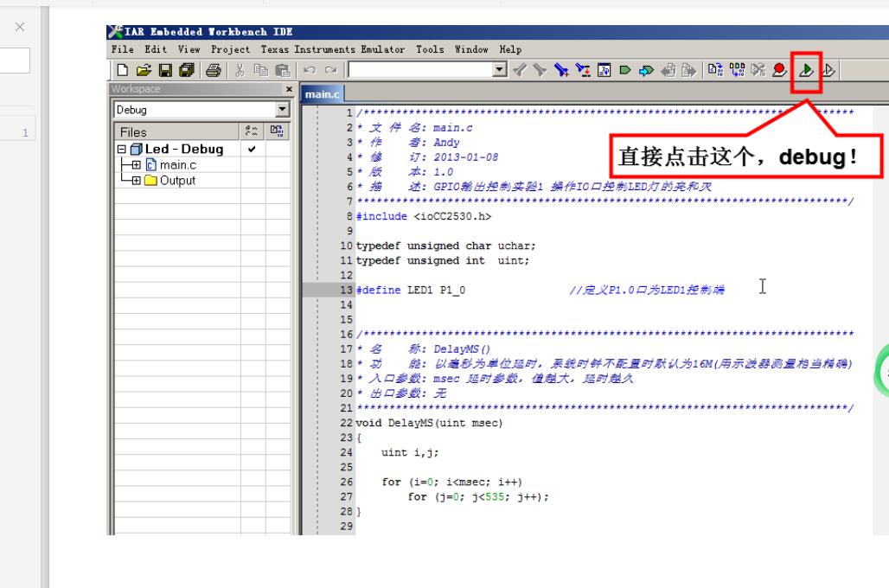Click line number 22 in the gutter

pos(347,423)
